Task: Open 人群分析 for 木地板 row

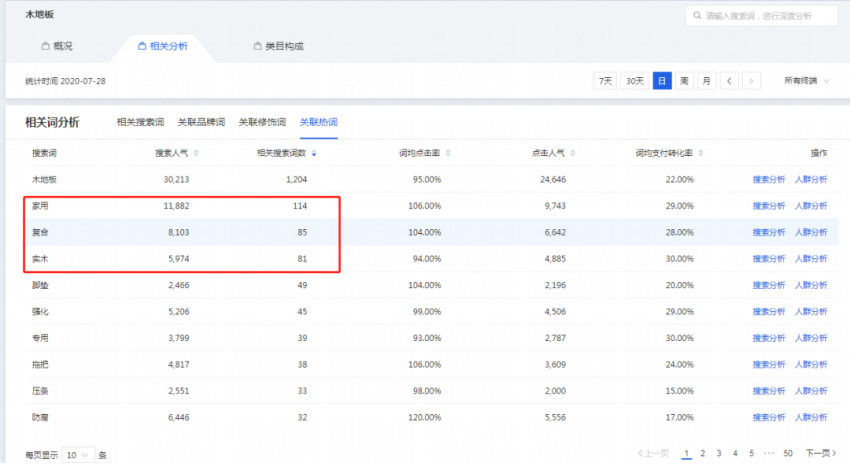Action: click(811, 180)
